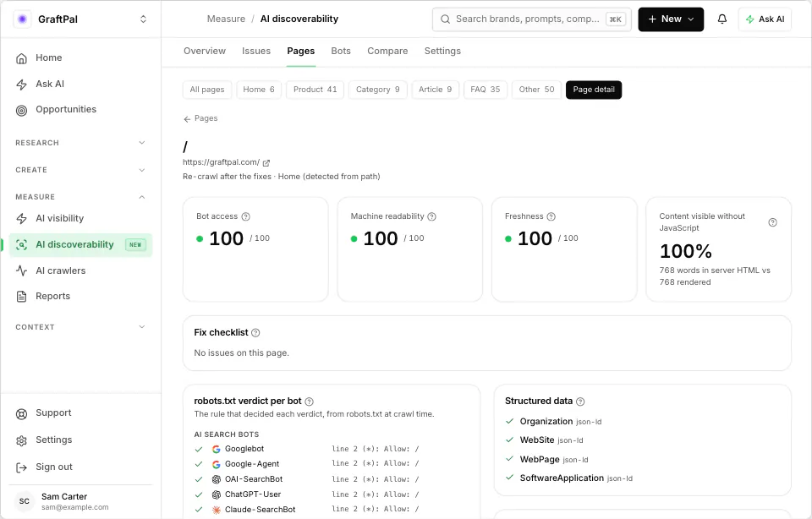This screenshot has width=812, height=519.
Task: Open the external link icon beside graftpal.com URL
Action: tap(266, 163)
